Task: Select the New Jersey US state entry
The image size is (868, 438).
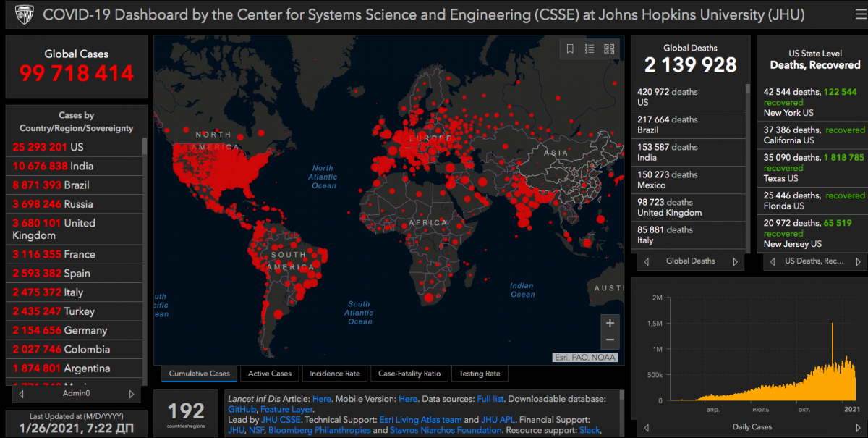Action: coord(813,233)
